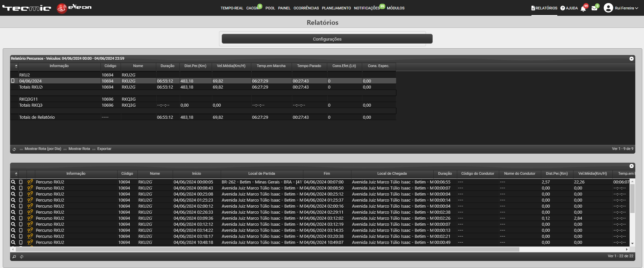Open NOTIFICAÇÕES in the top menu
Image resolution: width=644 pixels, height=268 pixels.
click(367, 8)
